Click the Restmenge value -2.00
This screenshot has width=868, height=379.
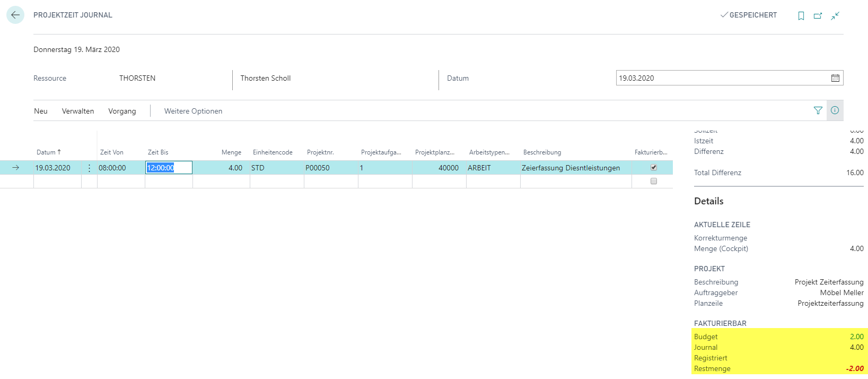[x=855, y=368]
